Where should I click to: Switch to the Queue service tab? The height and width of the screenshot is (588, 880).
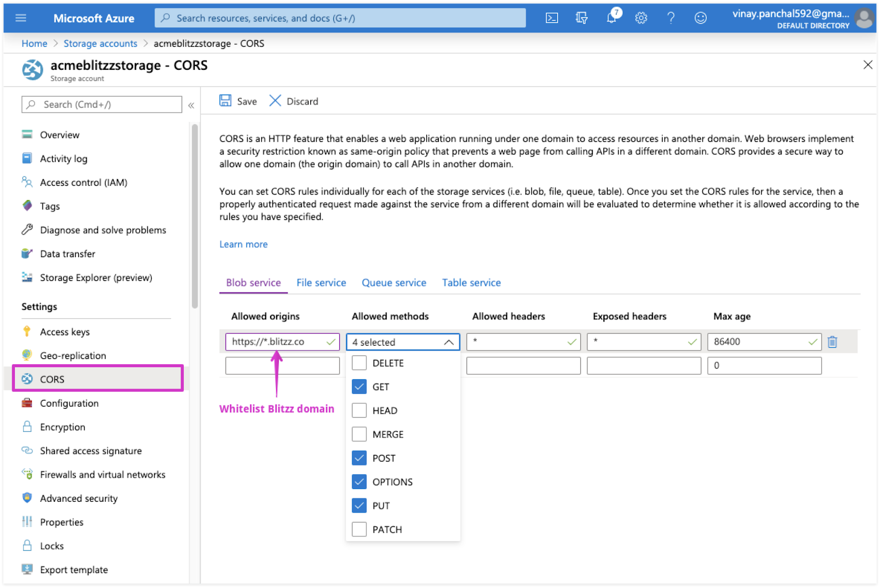point(394,282)
